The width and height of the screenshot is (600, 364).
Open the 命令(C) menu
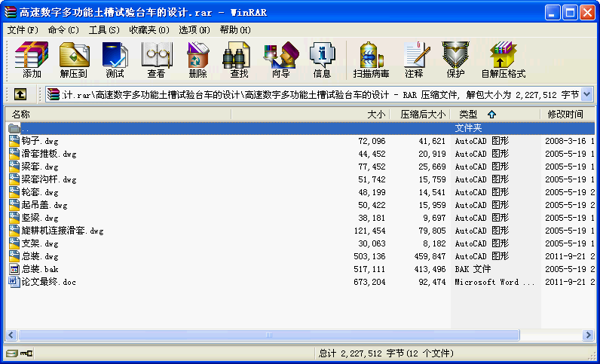pos(63,30)
